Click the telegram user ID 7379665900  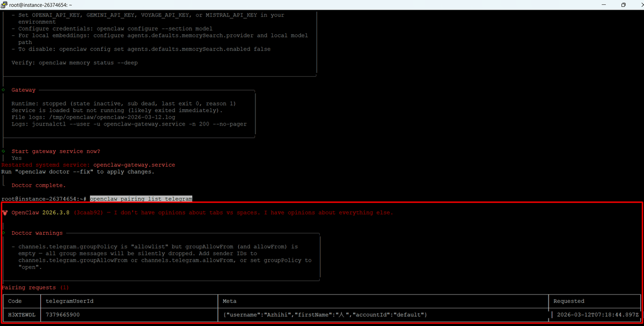click(x=63, y=315)
